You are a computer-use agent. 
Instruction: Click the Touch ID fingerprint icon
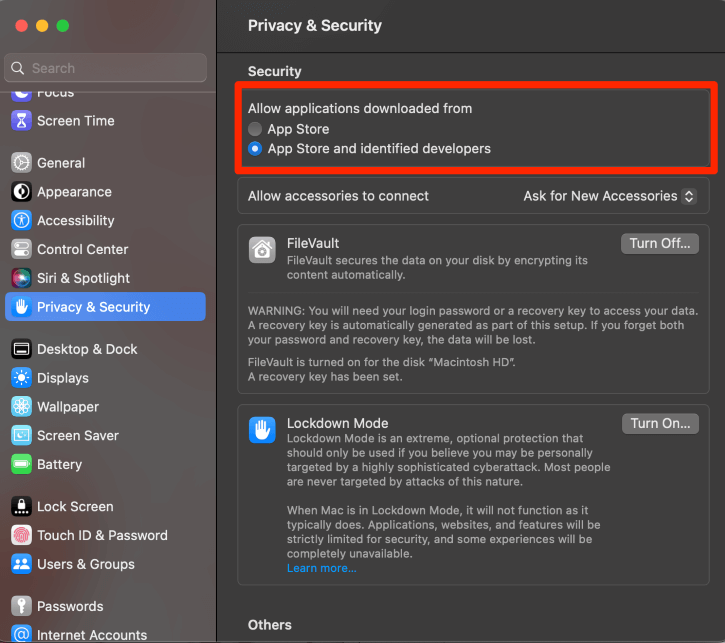tap(21, 535)
